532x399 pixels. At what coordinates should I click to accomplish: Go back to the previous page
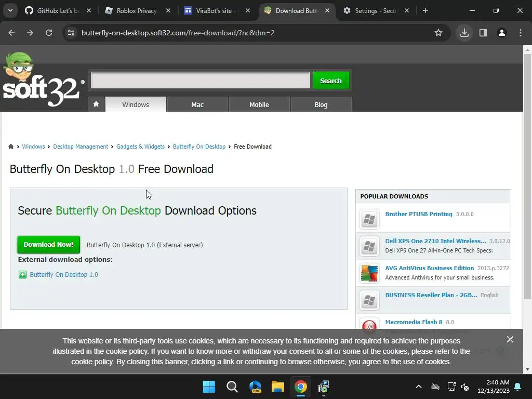tap(11, 33)
